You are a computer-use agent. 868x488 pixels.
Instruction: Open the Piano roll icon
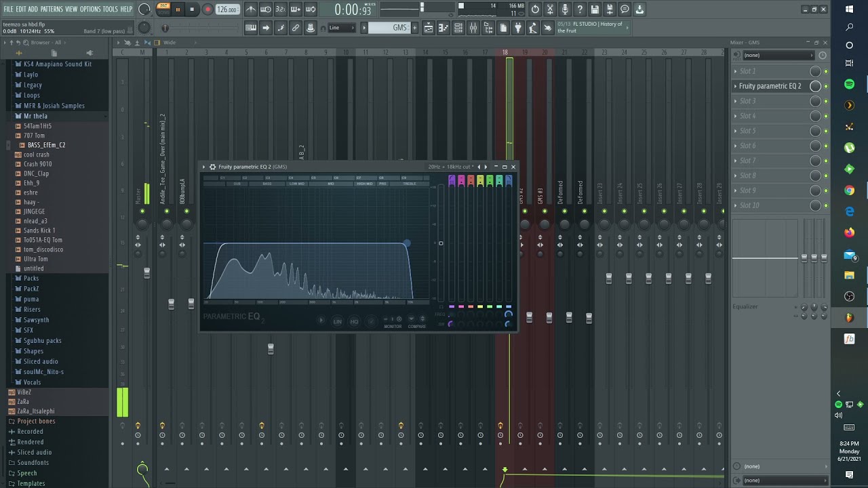pyautogui.click(x=443, y=28)
